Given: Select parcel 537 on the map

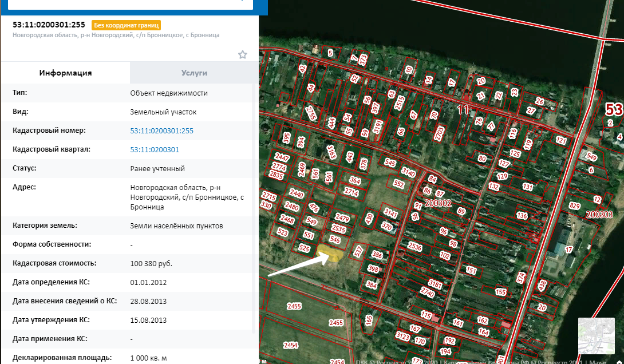Looking at the screenshot, I should point(358,251).
